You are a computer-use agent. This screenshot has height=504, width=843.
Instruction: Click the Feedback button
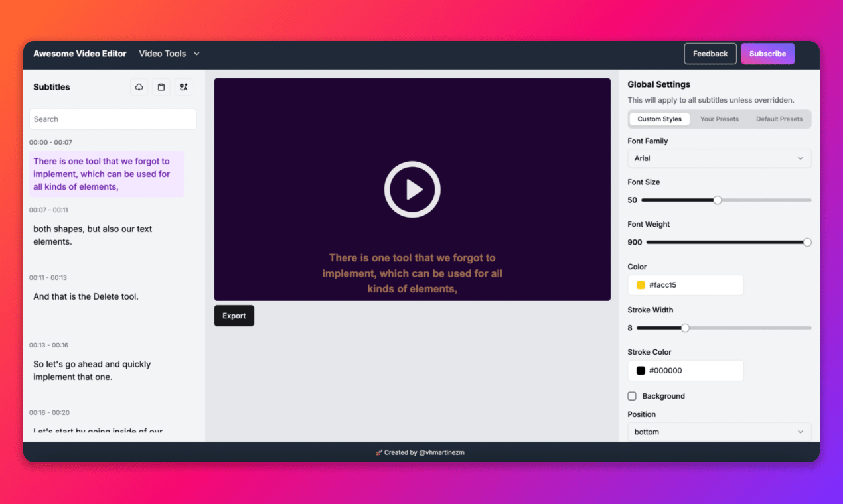tap(710, 54)
